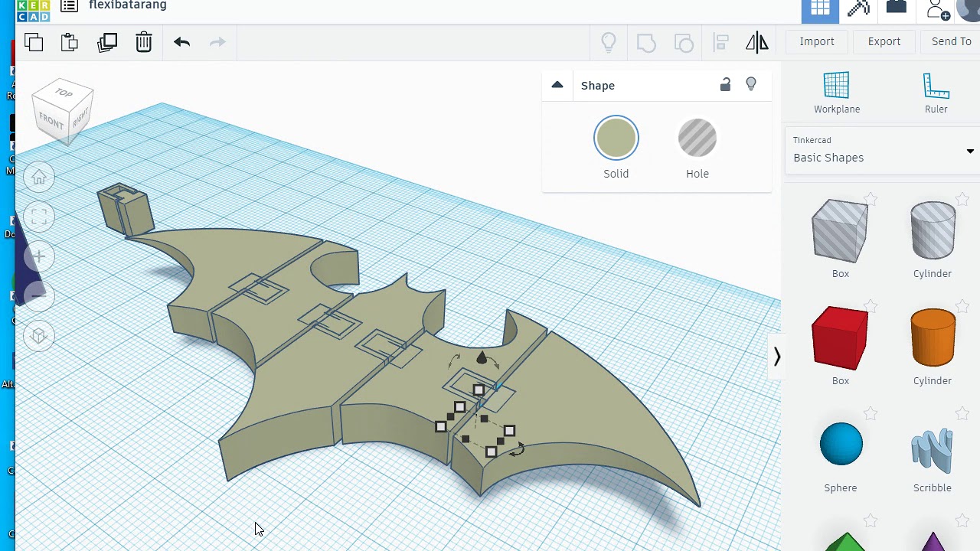Select the Mirror flip tool
Screen dimensions: 980x551
(x=756, y=42)
